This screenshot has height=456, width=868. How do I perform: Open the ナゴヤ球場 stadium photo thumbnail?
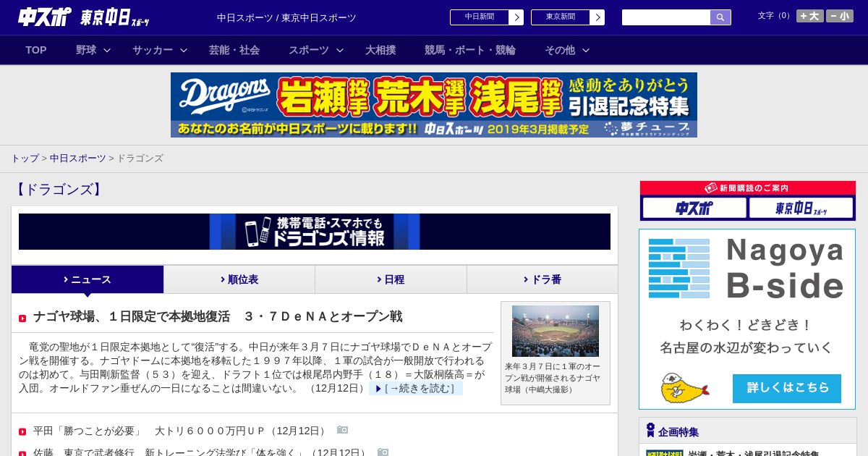[556, 331]
